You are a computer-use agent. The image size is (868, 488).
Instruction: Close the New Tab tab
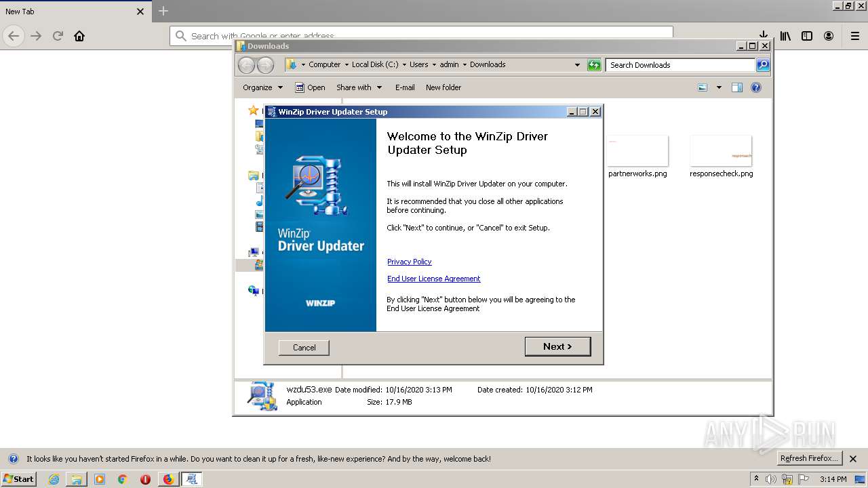coord(140,12)
